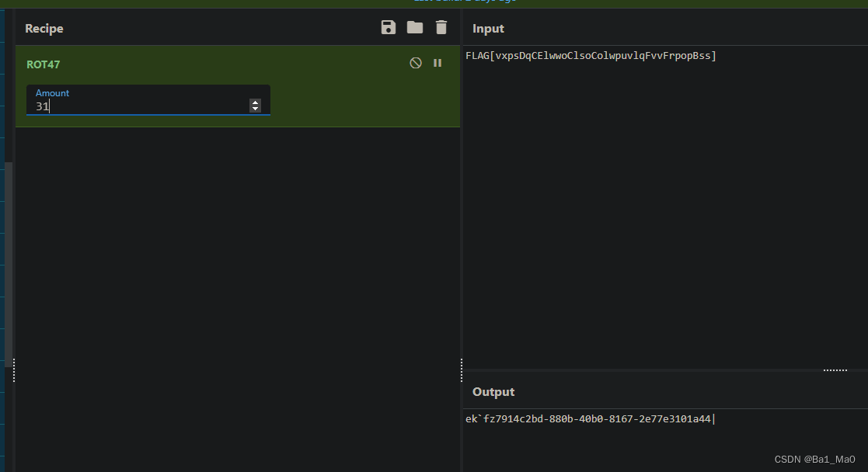Click the Output text result

[x=590, y=419]
